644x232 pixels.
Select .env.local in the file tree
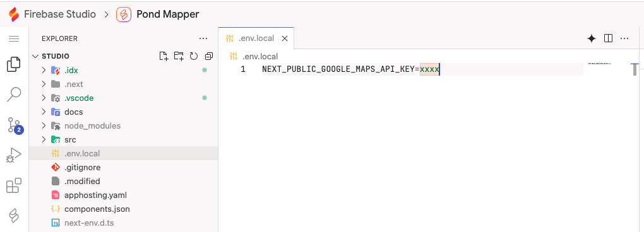click(123, 154)
